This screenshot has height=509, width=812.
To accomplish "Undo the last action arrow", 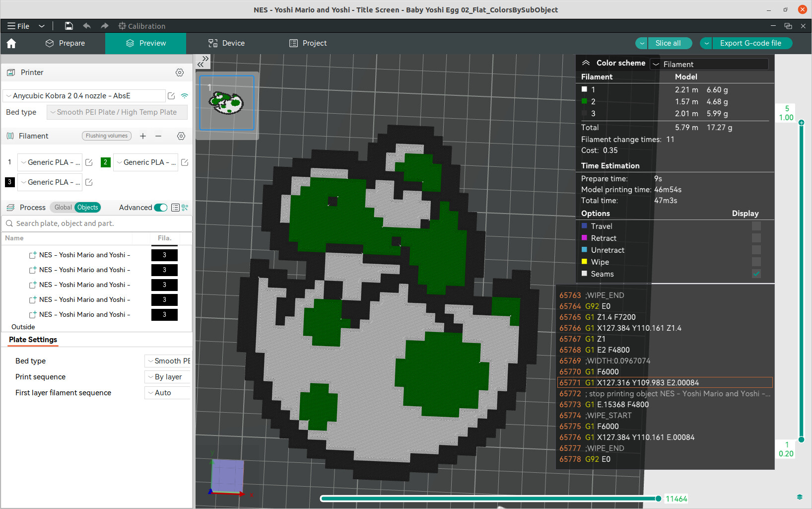I will 87,26.
